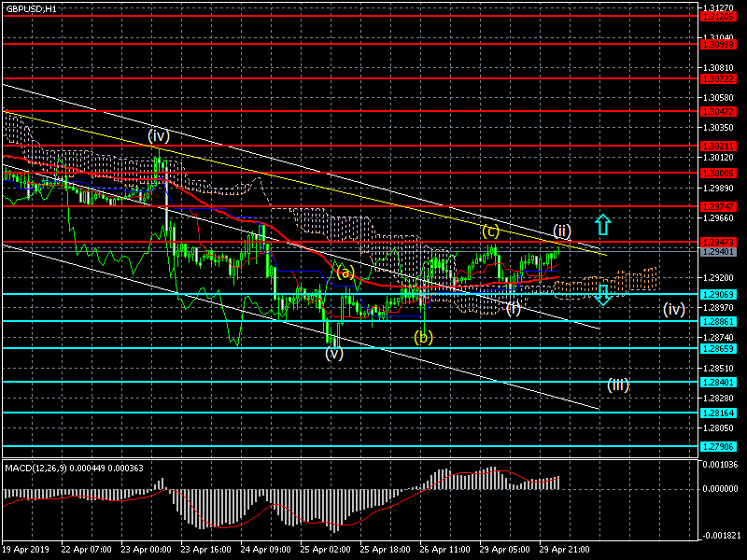Screen dimensions: 747x560
Task: Click the cyan 1.28164 support price tag
Action: click(x=719, y=413)
